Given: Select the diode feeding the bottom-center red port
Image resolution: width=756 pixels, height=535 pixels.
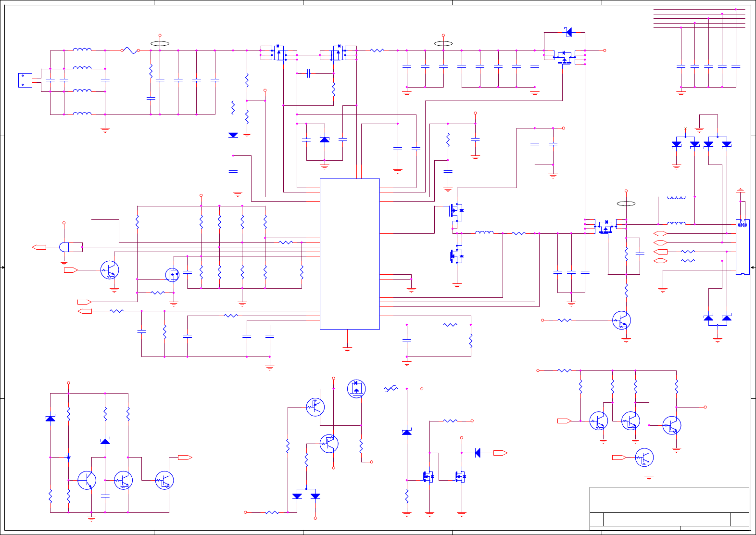Looking at the screenshot, I should (477, 453).
